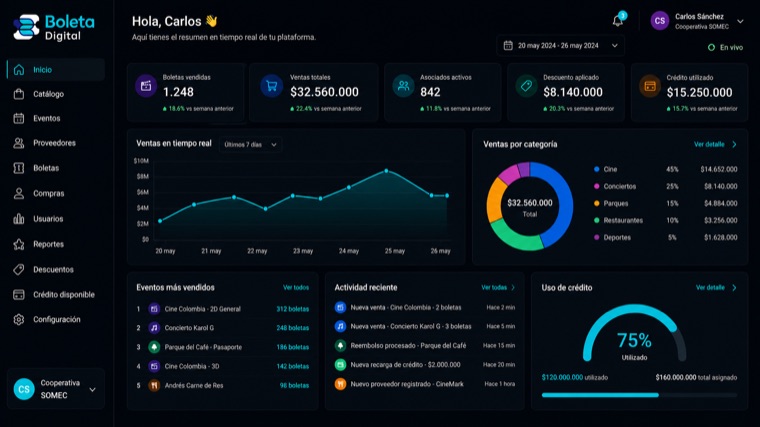Click the Concierto Karol G music icon in events list

[154, 328]
